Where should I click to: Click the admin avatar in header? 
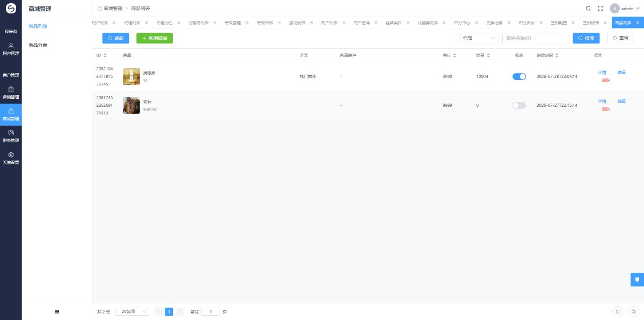pyautogui.click(x=614, y=9)
